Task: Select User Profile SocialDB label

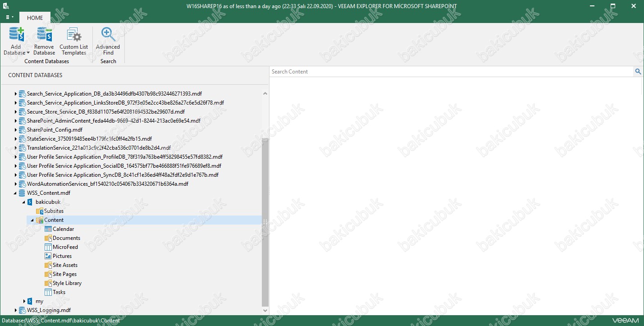Action: click(124, 166)
